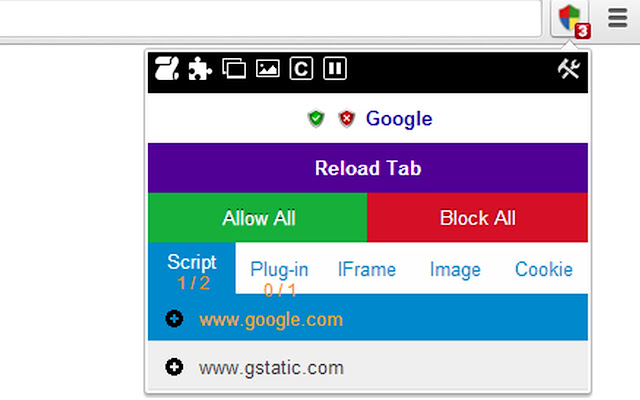Expand the www.gstatic.com entry plus icon

tap(174, 367)
